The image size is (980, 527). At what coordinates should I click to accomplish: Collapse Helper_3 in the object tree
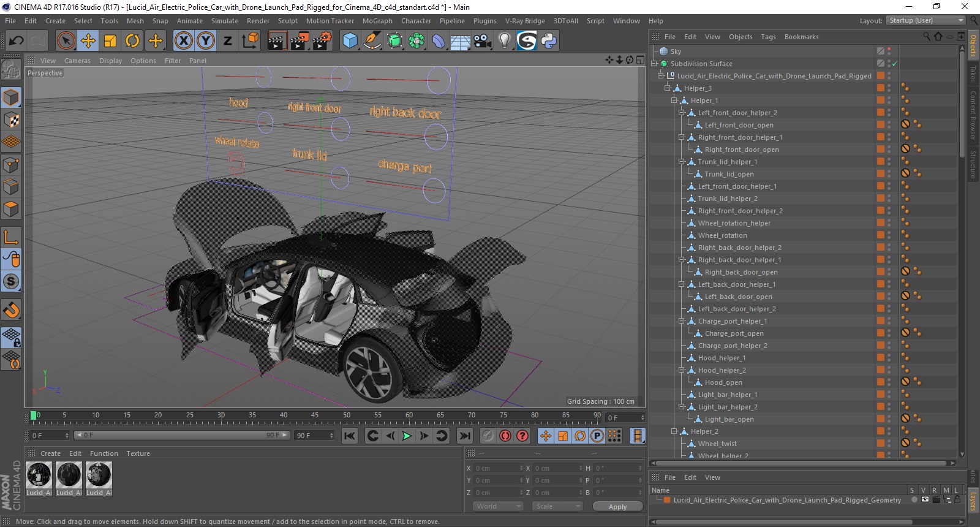pyautogui.click(x=668, y=88)
